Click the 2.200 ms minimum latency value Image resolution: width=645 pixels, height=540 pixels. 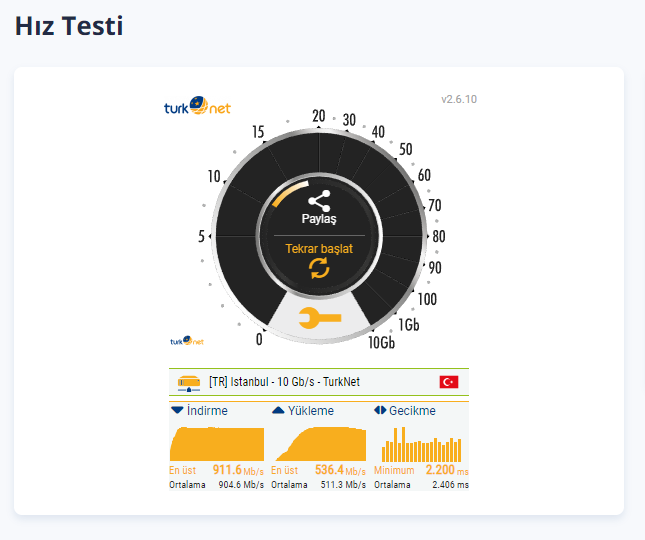[x=447, y=470]
